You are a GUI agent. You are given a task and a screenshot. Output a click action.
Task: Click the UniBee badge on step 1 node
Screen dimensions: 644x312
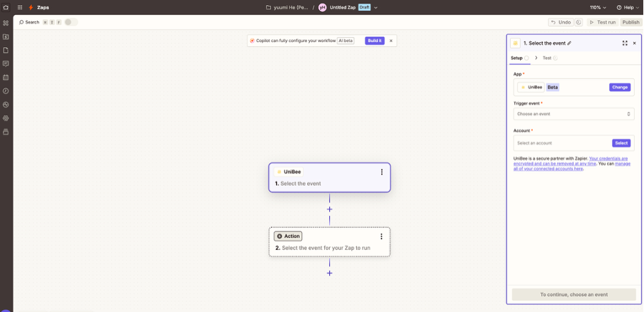coord(289,172)
